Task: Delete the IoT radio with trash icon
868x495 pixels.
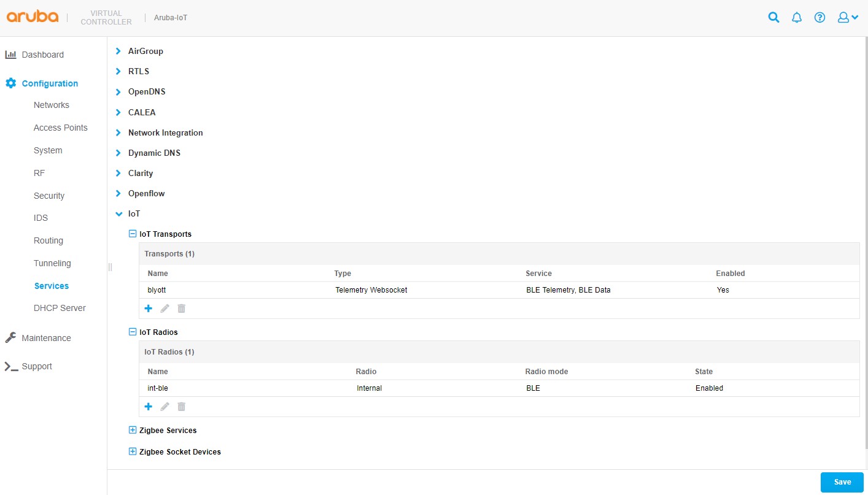Action: [181, 407]
